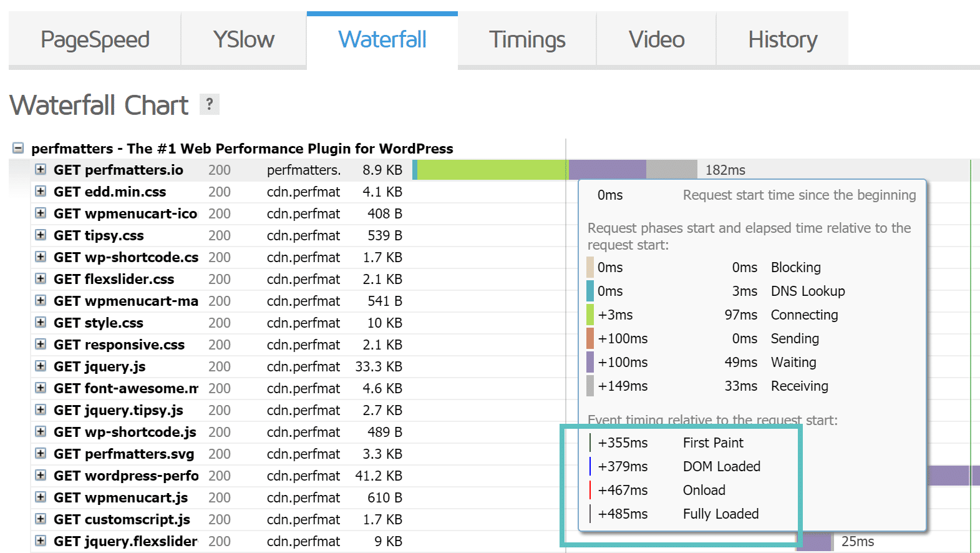Expand the GET font-awesome request row
The image size is (980, 553).
(41, 388)
